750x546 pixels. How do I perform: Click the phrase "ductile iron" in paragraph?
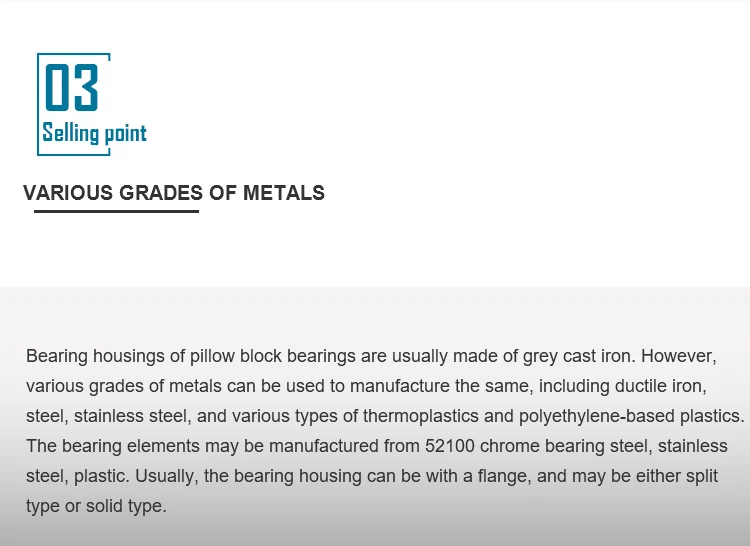click(659, 386)
